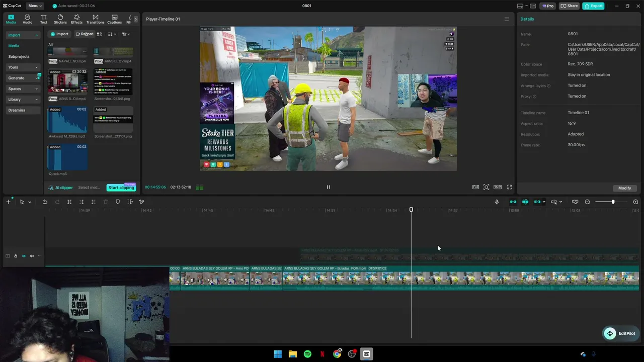Zoom out the timeline
Screen dimensions: 644x362
587,202
